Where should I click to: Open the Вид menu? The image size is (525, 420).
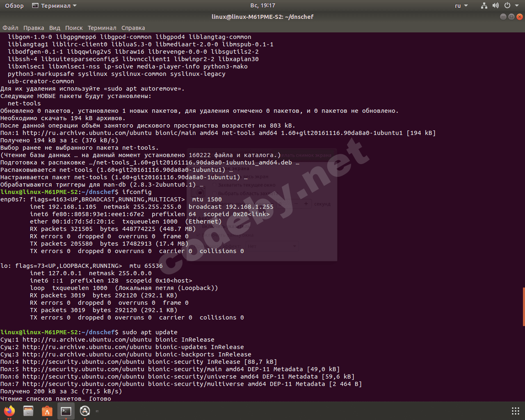click(55, 28)
